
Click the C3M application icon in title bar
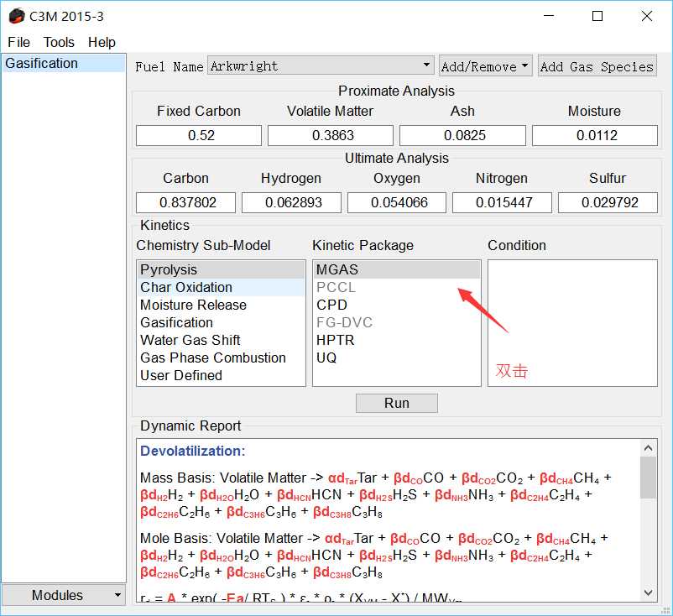click(x=17, y=16)
